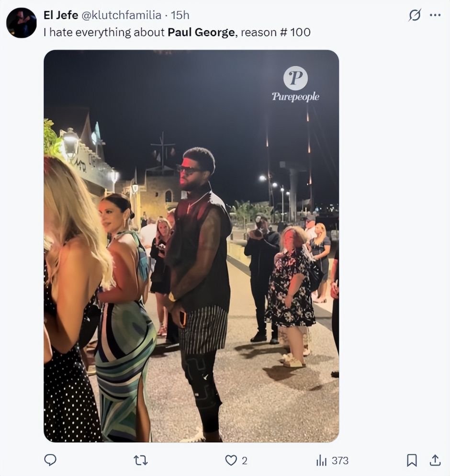Click the reply speech bubble icon

point(50,460)
